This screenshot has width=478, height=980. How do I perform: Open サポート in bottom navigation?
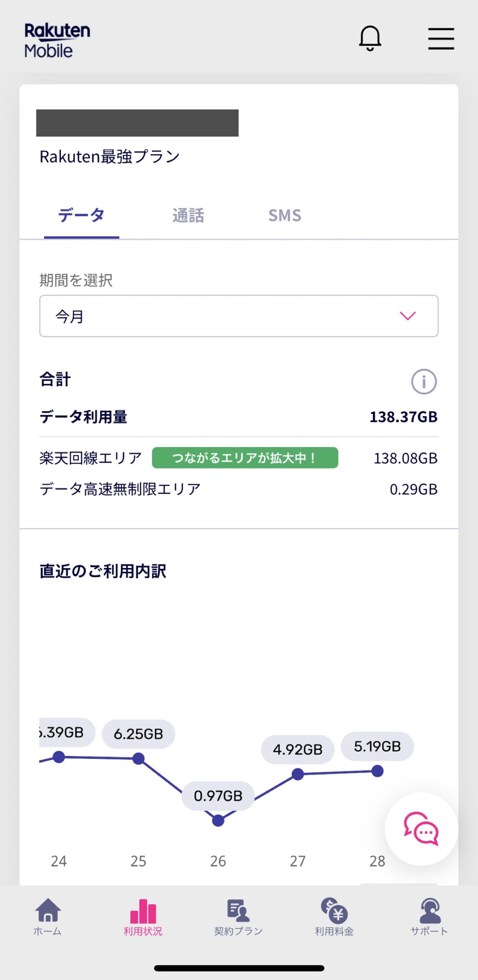click(429, 917)
